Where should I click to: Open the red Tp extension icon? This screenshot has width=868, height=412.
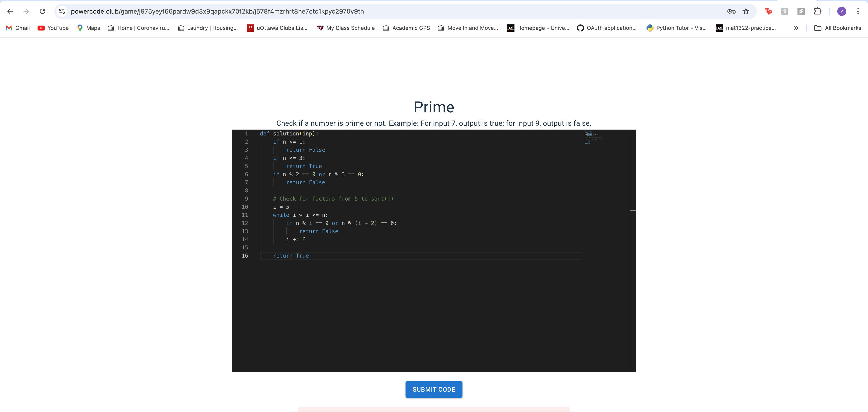(x=768, y=12)
